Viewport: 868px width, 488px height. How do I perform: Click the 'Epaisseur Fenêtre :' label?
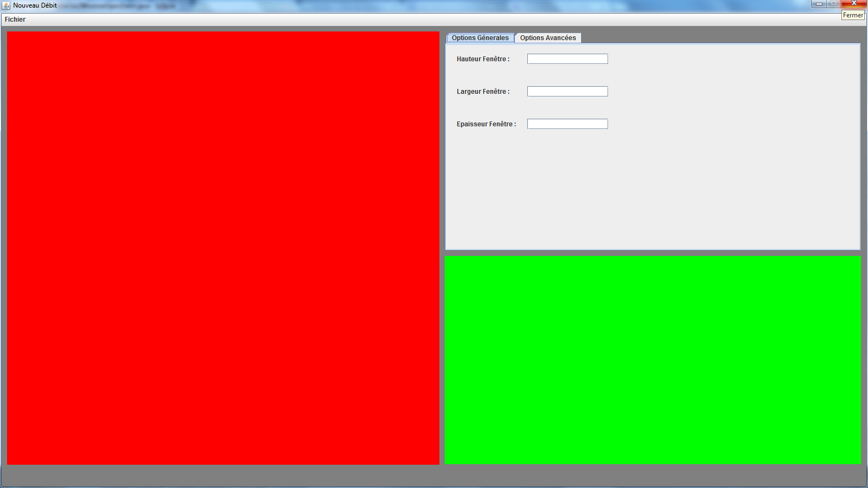[x=486, y=124]
